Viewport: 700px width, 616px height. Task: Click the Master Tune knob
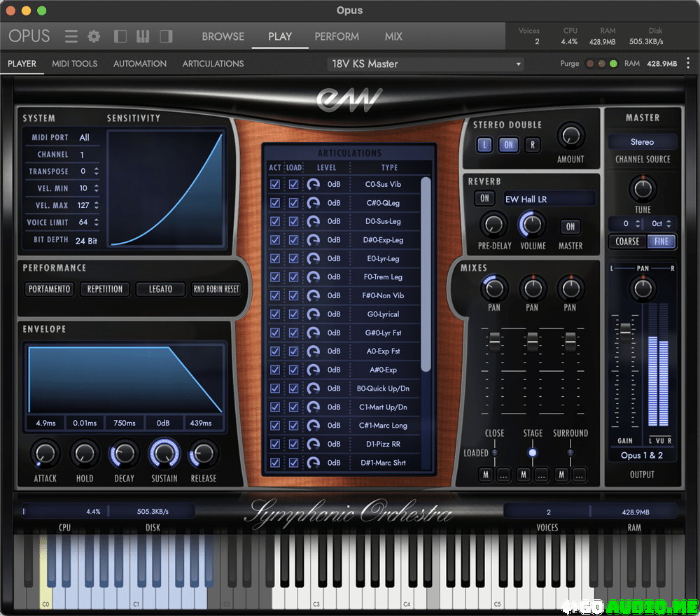(643, 189)
